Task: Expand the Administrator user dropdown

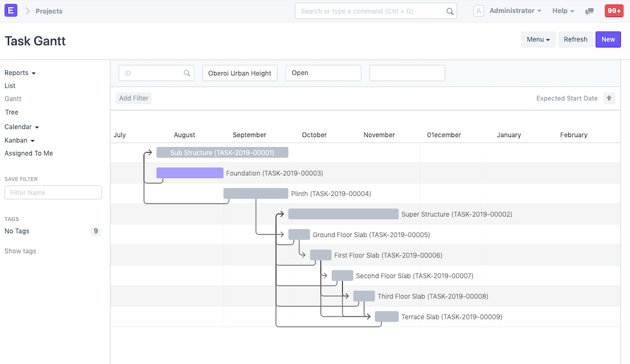Action: click(515, 11)
